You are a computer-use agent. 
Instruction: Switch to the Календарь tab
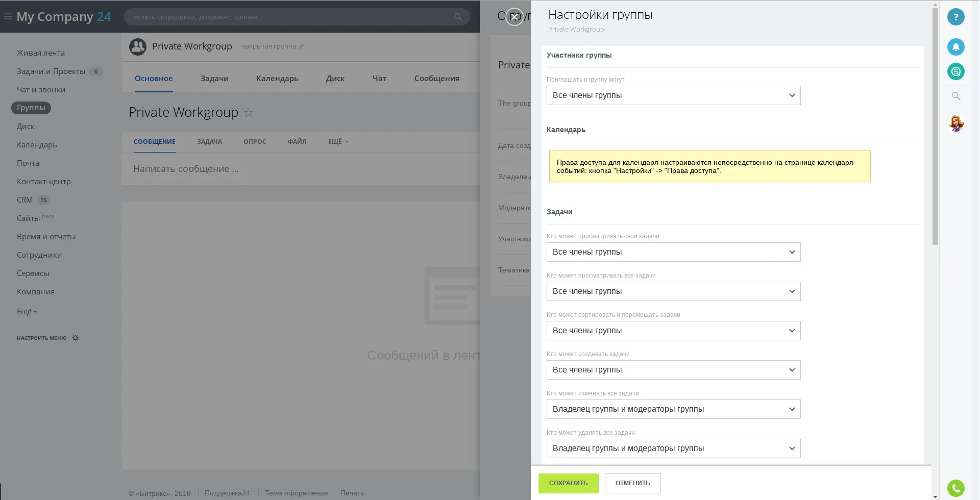click(277, 79)
